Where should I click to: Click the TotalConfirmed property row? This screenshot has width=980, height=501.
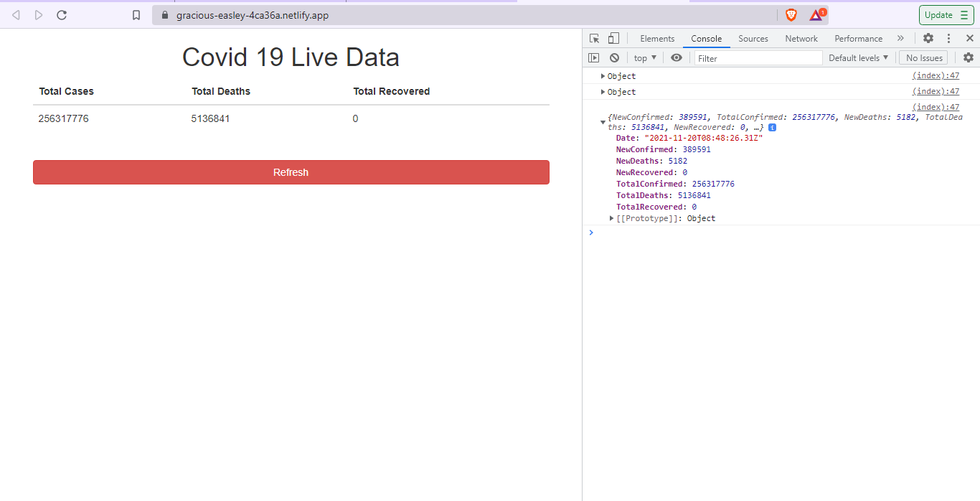(675, 184)
